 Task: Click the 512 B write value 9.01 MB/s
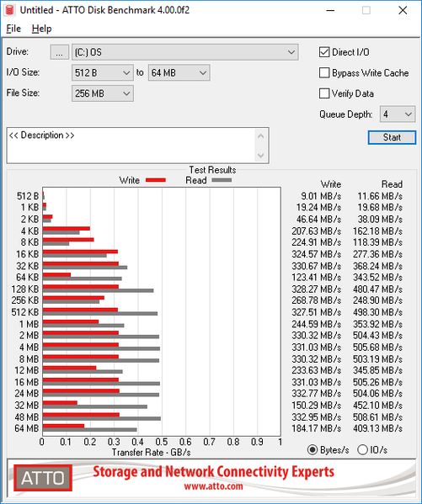[x=321, y=196]
